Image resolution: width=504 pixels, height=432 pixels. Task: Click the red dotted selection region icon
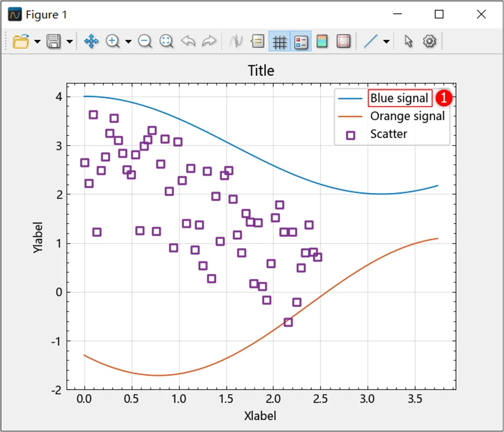pos(343,41)
